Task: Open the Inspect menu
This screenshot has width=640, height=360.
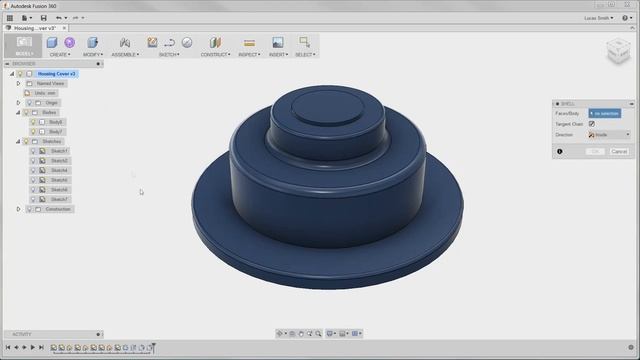Action: tap(249, 54)
